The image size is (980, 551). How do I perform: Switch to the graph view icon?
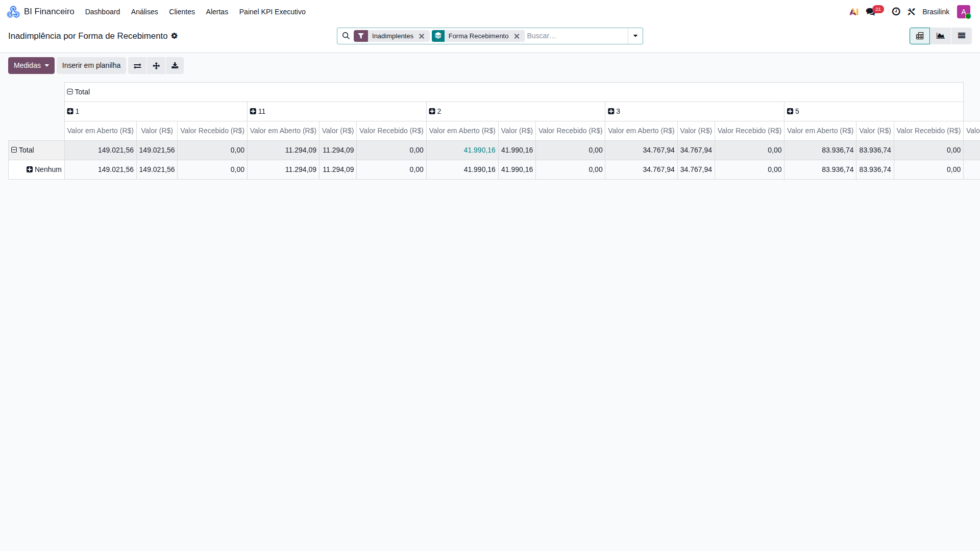(x=940, y=36)
